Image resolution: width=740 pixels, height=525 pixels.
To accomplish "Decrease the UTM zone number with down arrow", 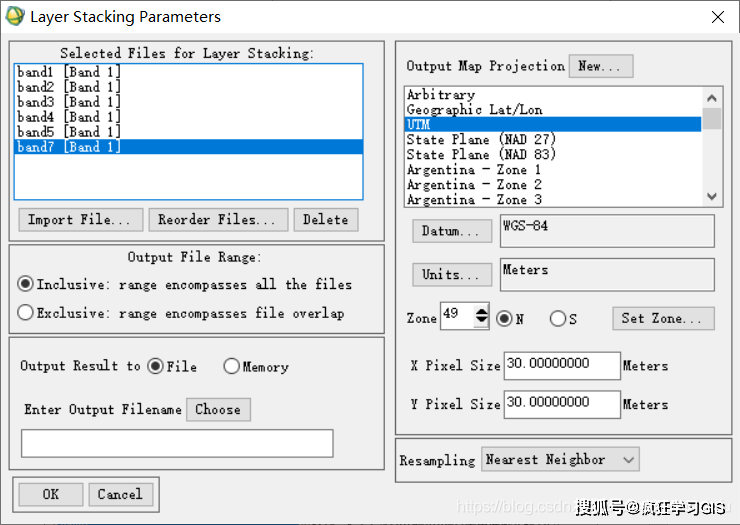I will (x=481, y=323).
